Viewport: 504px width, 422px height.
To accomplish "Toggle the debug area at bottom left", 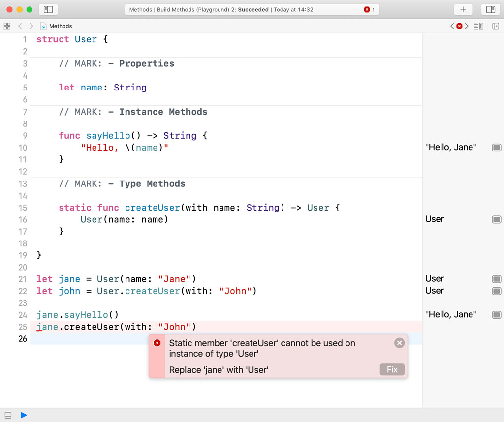I will (x=7, y=415).
